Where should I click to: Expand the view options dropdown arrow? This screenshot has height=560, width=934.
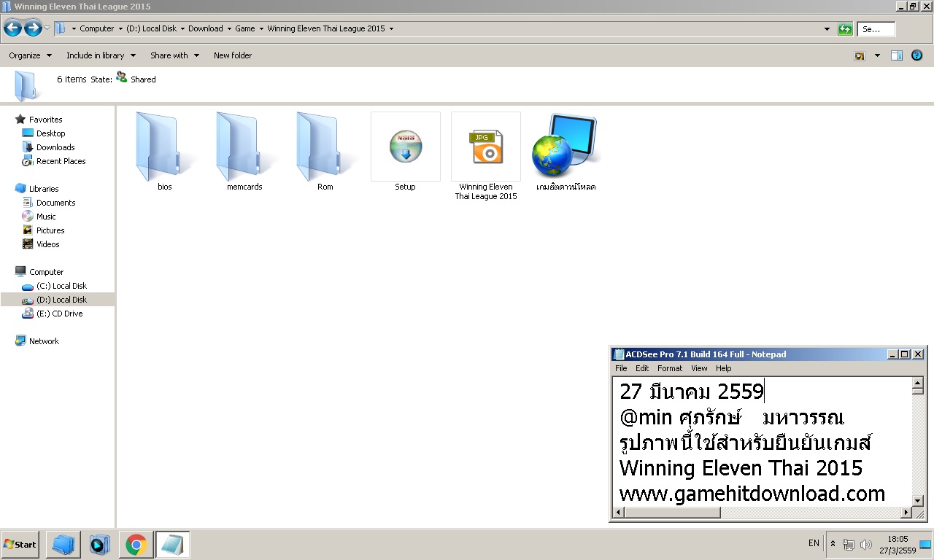877,55
